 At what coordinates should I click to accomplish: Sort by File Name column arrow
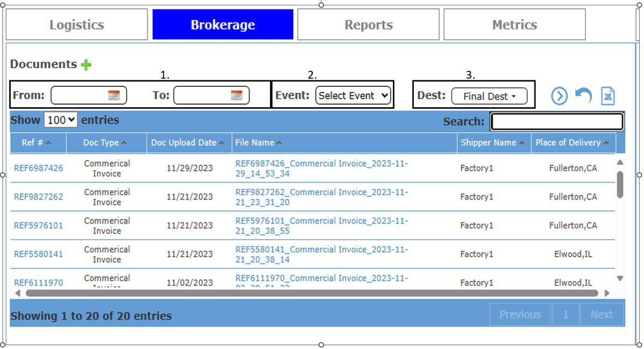[x=279, y=143]
